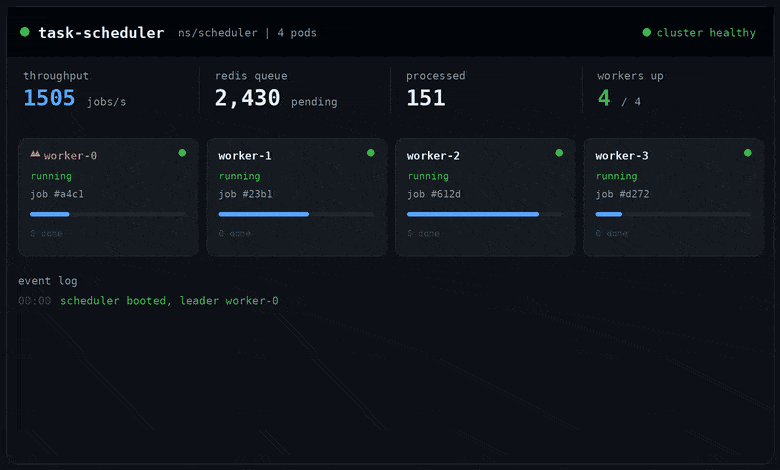Screen dimensions: 780x470
Task: Click the worker-0 card name
Action: pyautogui.click(x=70, y=156)
